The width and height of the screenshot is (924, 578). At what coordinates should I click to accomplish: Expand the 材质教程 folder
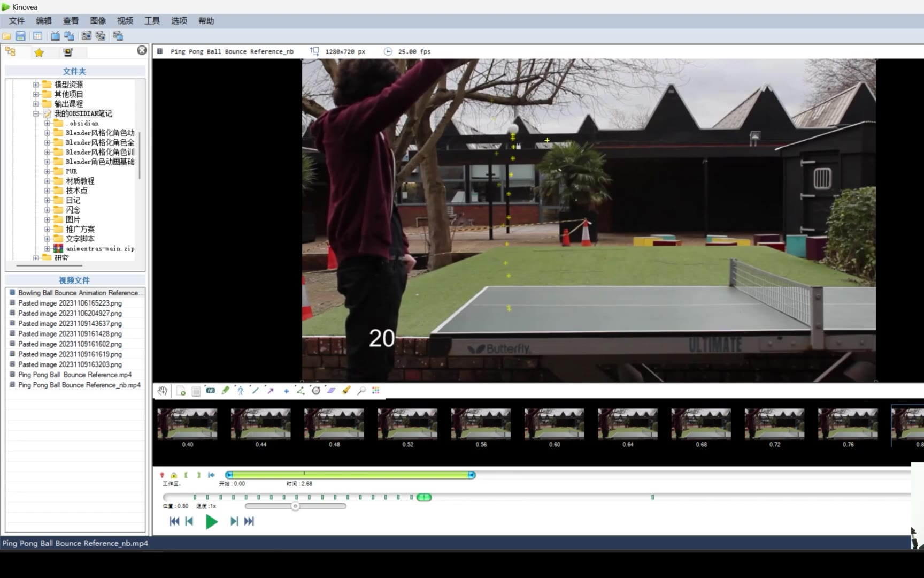coord(47,181)
